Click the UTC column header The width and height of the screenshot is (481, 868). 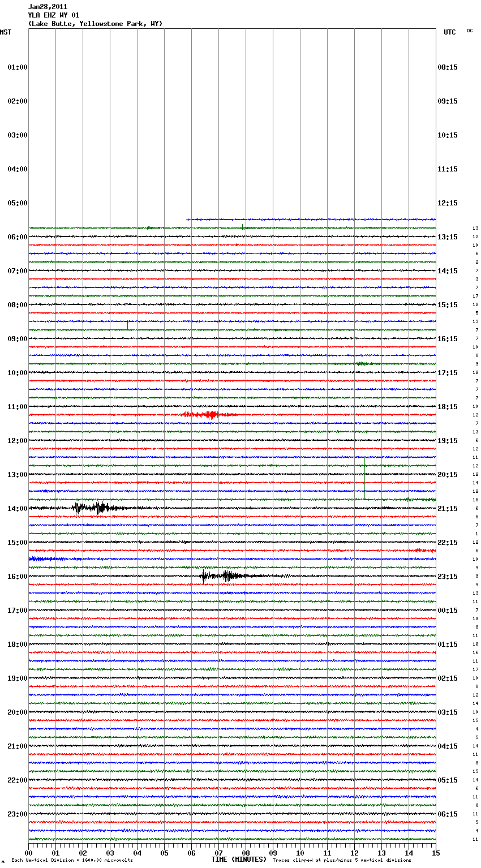tap(449, 32)
